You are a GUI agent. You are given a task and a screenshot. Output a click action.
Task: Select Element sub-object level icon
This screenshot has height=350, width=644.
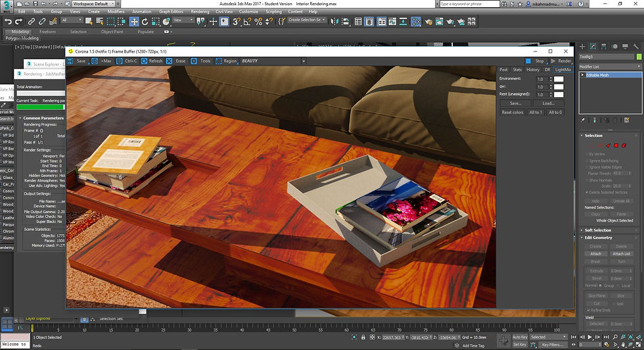pos(624,145)
